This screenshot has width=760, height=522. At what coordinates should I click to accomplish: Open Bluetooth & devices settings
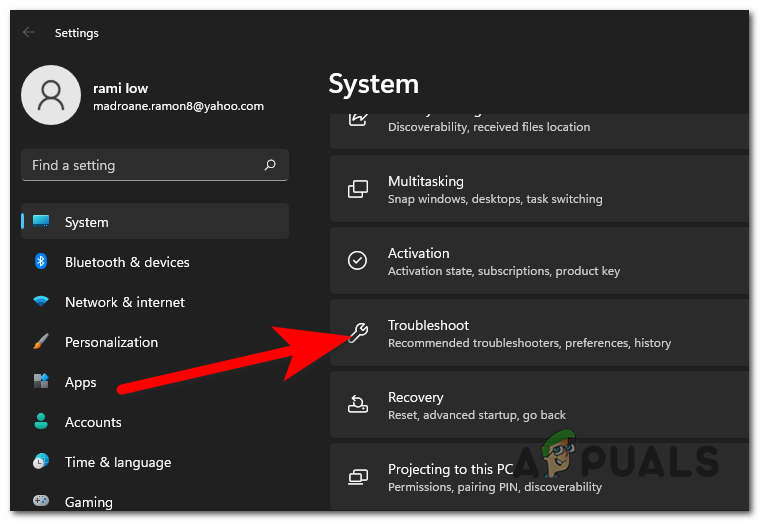(155, 262)
